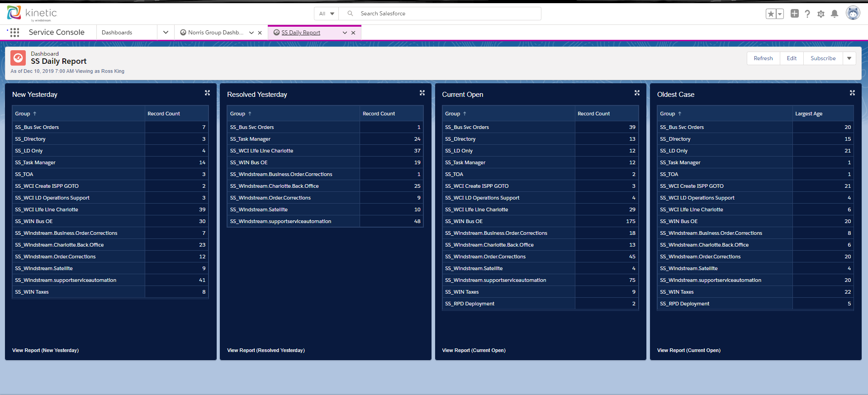Open the notifications bell
This screenshot has width=868, height=395.
[835, 14]
